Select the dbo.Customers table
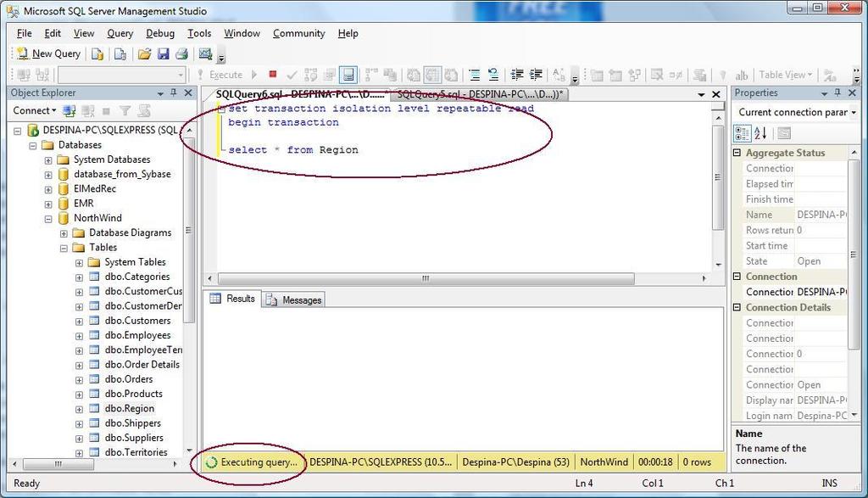The height and width of the screenshot is (498, 868). coord(137,321)
